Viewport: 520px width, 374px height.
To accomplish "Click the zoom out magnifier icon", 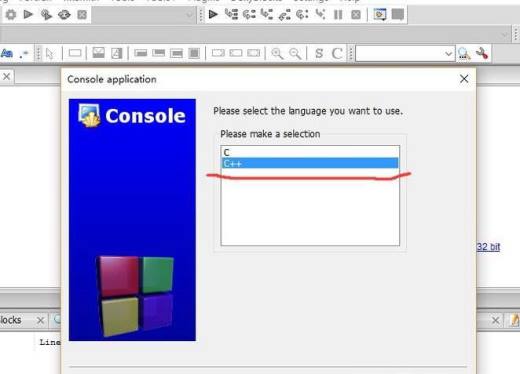I will tap(295, 53).
